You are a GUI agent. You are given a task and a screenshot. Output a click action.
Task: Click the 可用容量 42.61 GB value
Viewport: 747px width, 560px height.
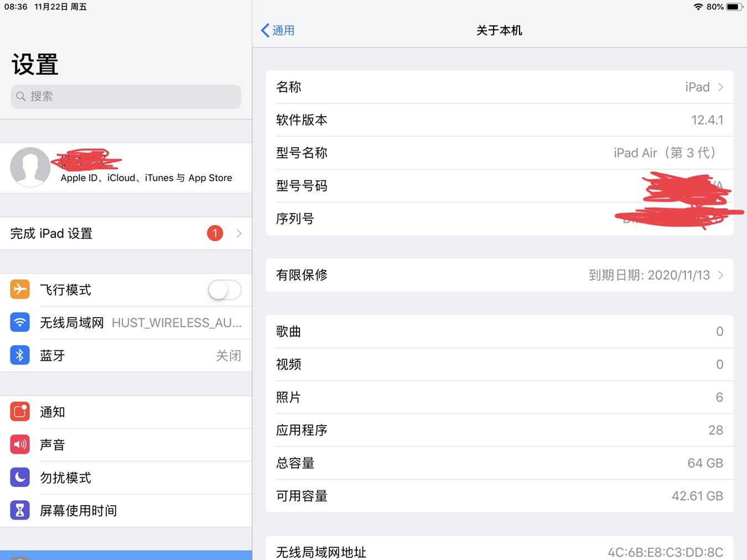(x=697, y=496)
